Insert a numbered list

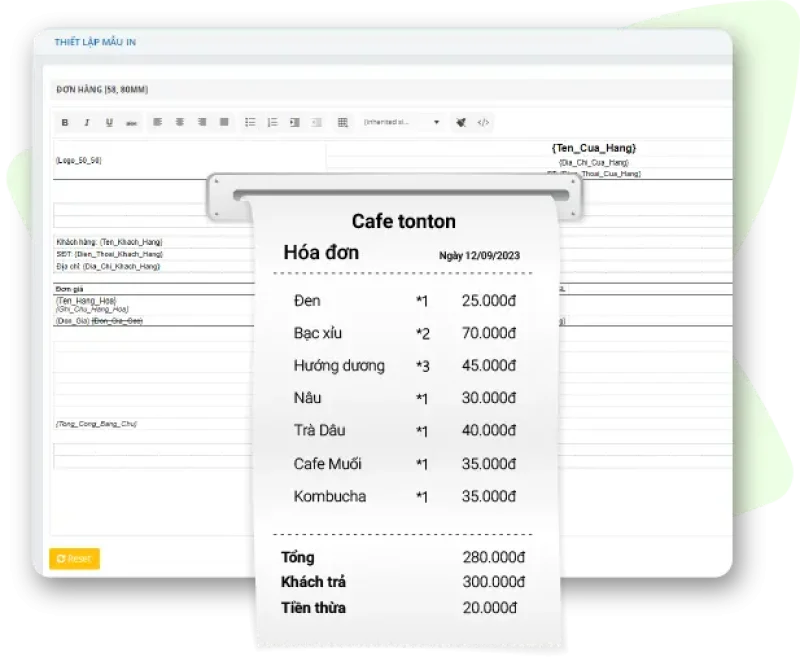click(272, 122)
